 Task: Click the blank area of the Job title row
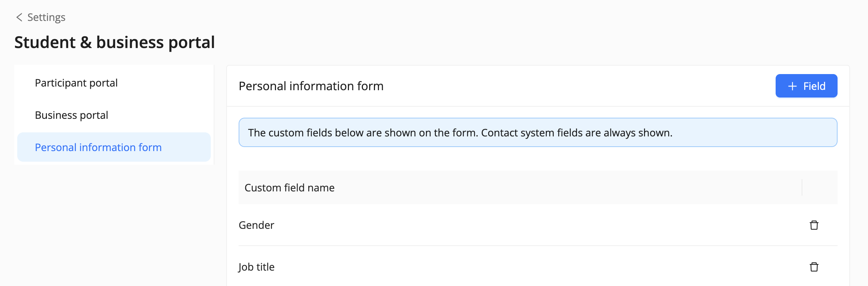click(x=513, y=267)
